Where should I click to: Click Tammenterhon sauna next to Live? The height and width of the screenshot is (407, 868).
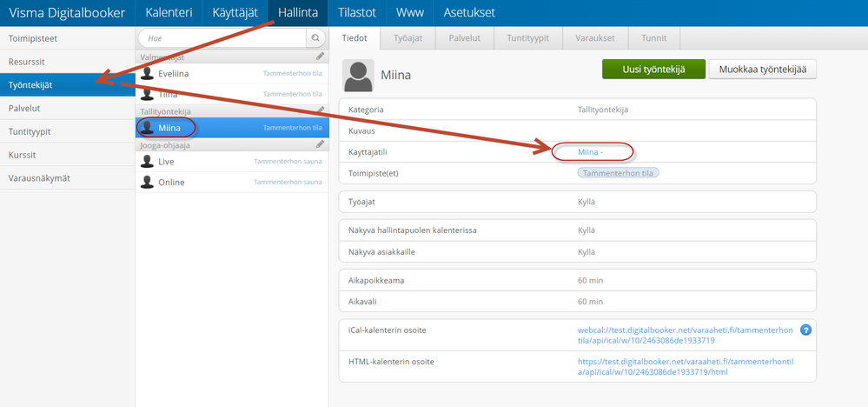[288, 162]
